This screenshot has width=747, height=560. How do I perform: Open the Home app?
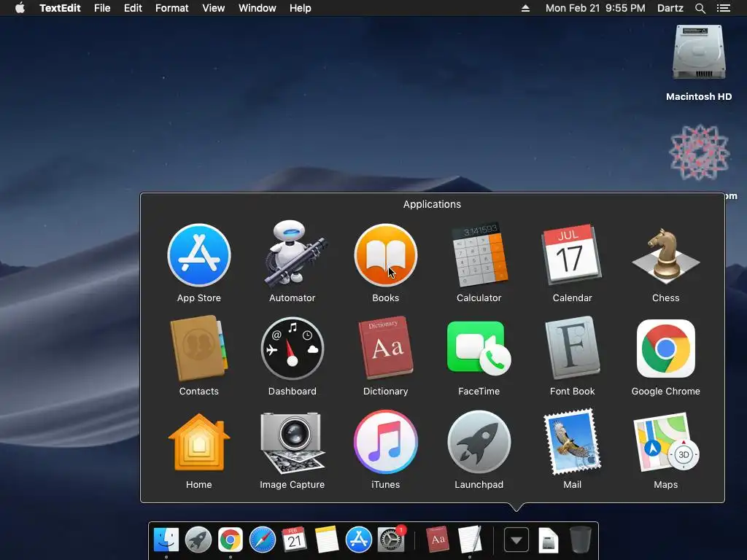(199, 442)
